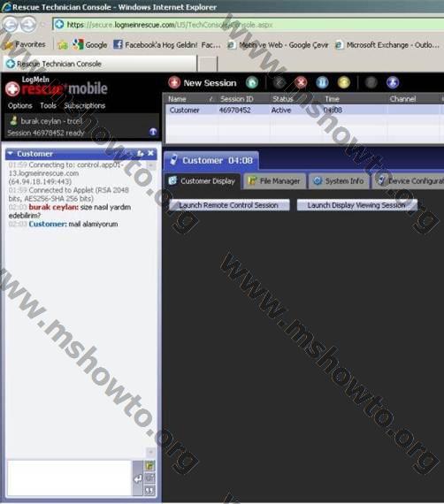Click the green round toolbar icon
The width and height of the screenshot is (444, 504).
(x=252, y=82)
